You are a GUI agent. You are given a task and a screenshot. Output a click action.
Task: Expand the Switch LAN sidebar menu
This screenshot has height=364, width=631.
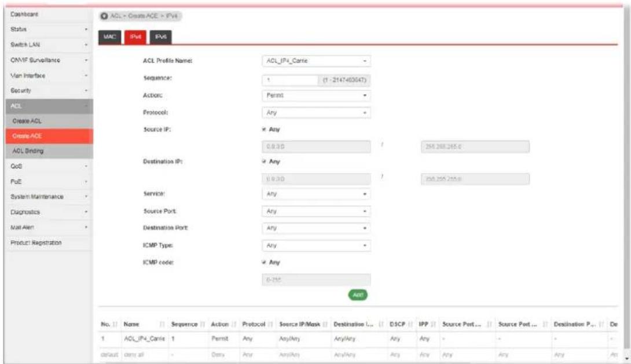[x=49, y=45]
